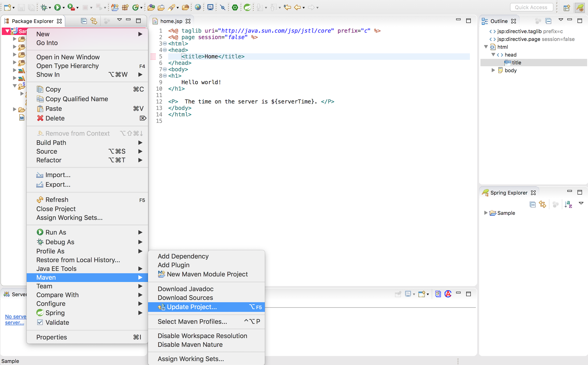This screenshot has width=588, height=365.
Task: Collapse the head node in Outline
Action: pos(493,55)
